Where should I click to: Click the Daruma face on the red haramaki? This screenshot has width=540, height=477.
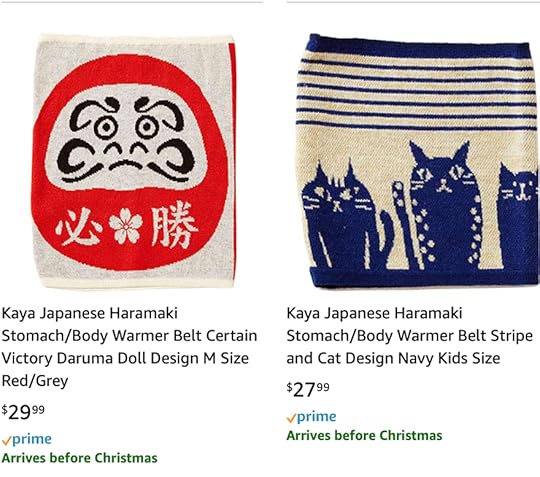[126, 138]
